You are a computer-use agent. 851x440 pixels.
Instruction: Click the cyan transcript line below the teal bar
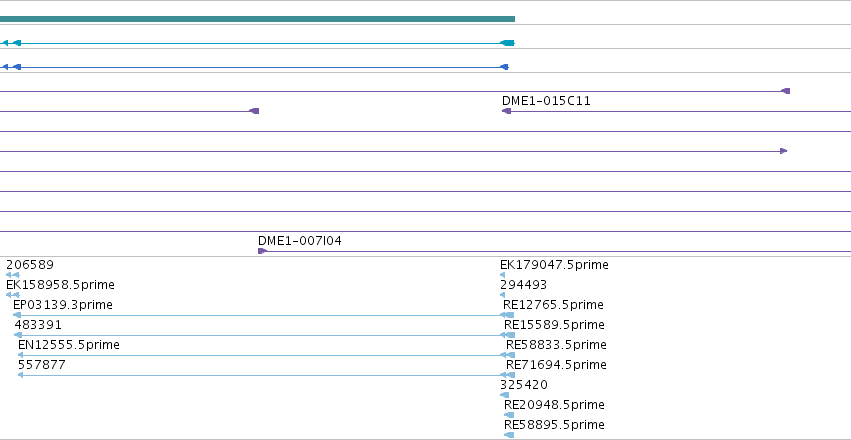coord(257,43)
